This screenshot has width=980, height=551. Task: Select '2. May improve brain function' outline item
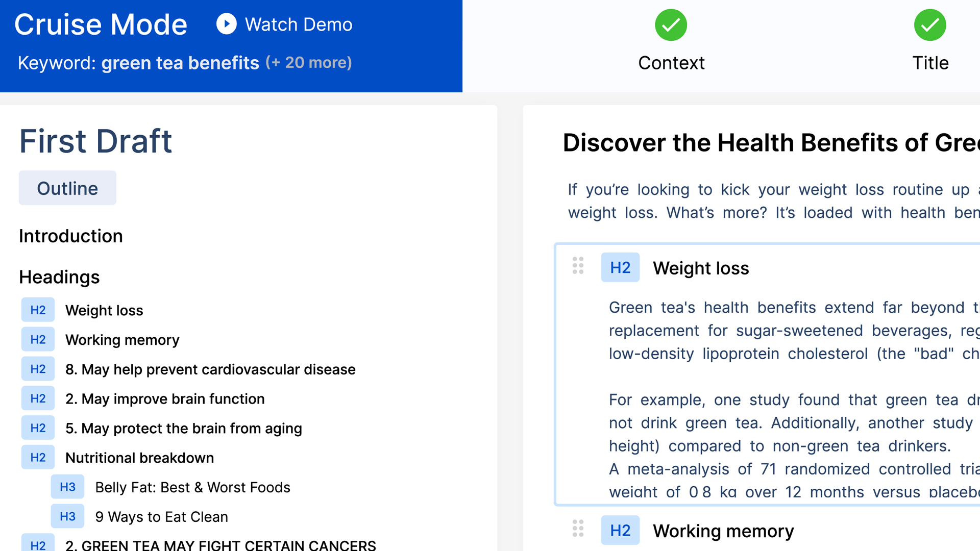165,399
